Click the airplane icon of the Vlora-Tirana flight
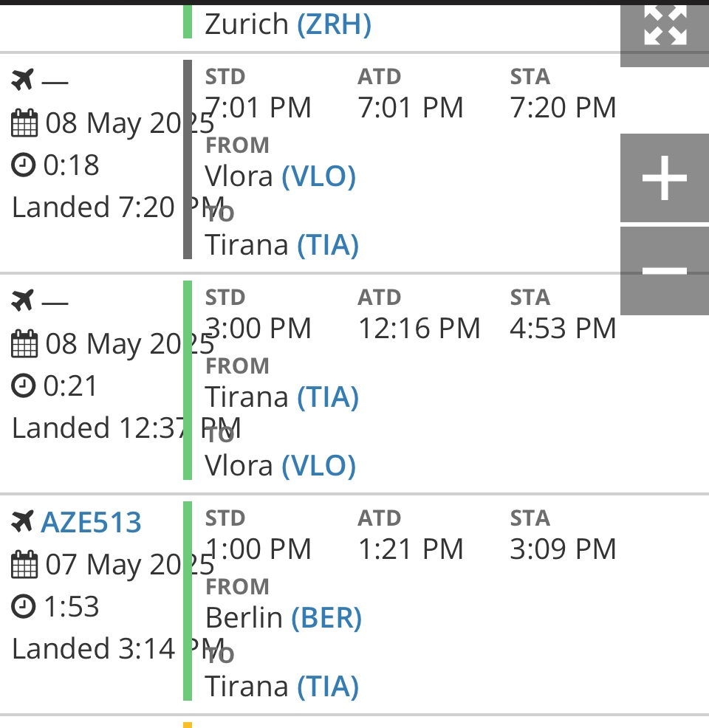The width and height of the screenshot is (709, 728). click(x=24, y=80)
